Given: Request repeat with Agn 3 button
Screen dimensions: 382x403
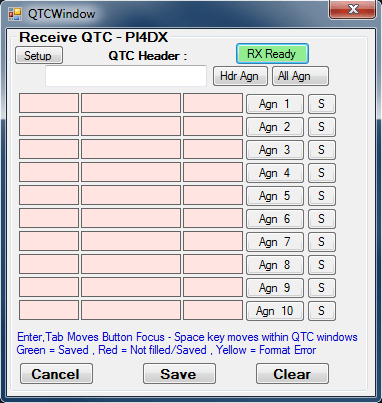Looking at the screenshot, I should pos(275,150).
